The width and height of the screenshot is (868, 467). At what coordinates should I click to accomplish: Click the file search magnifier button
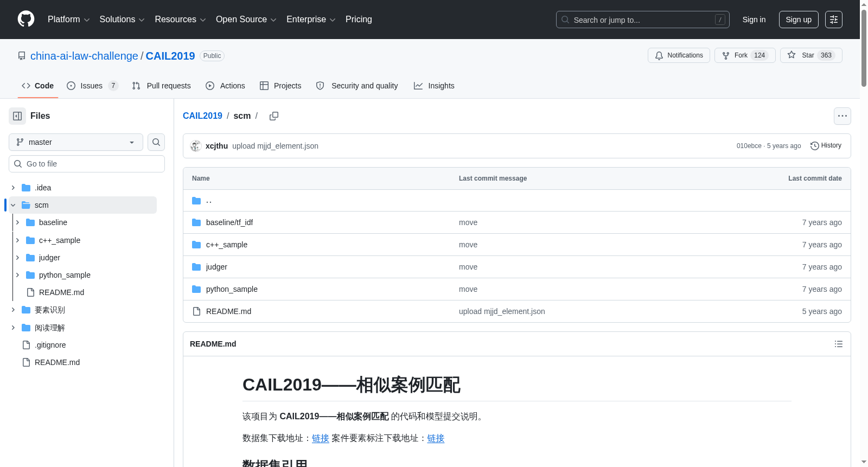(156, 142)
